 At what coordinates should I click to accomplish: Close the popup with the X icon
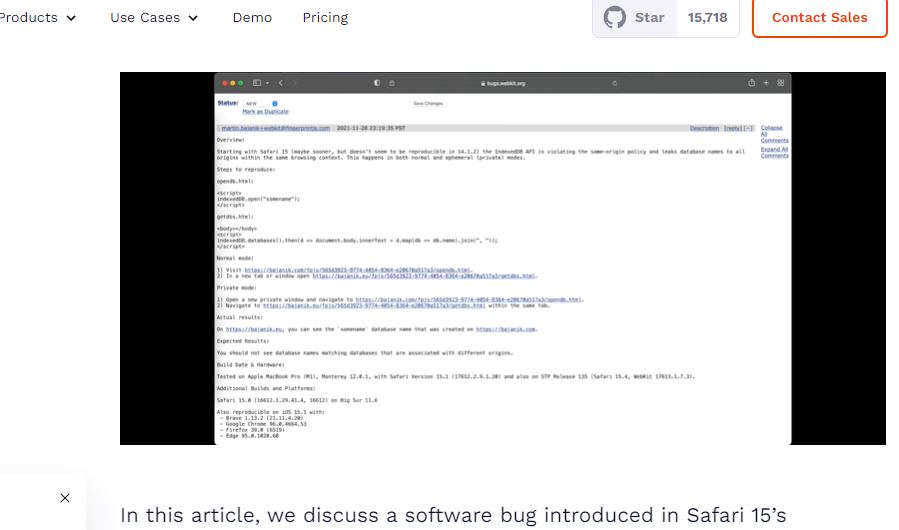point(65,498)
